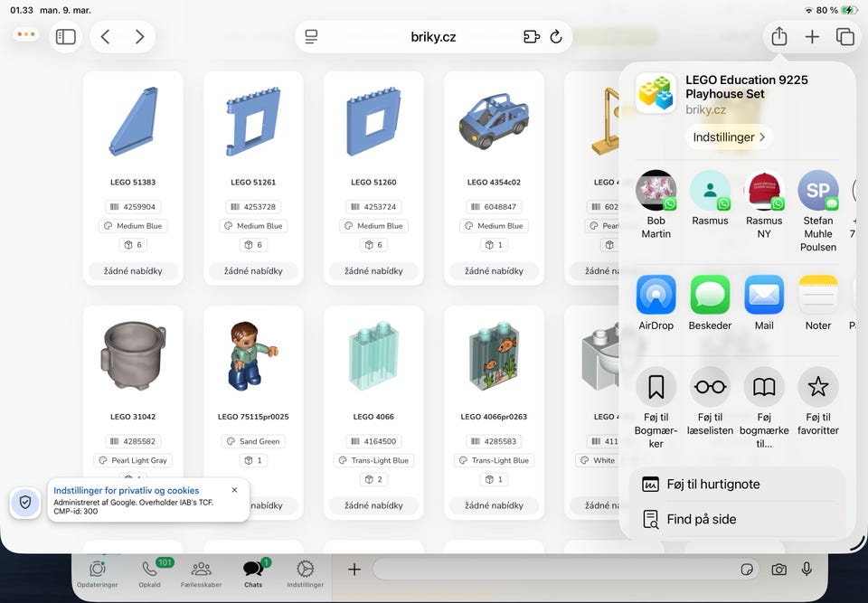Image resolution: width=868 pixels, height=603 pixels.
Task: Select Sand Green color tag
Action: (253, 441)
